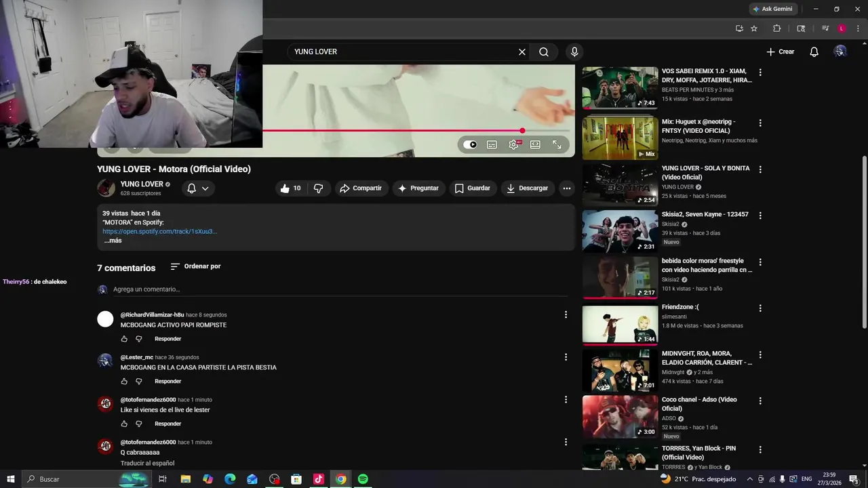
Task: Open VOS SABEI REMIX 1.0 video thumbnail
Action: [620, 87]
